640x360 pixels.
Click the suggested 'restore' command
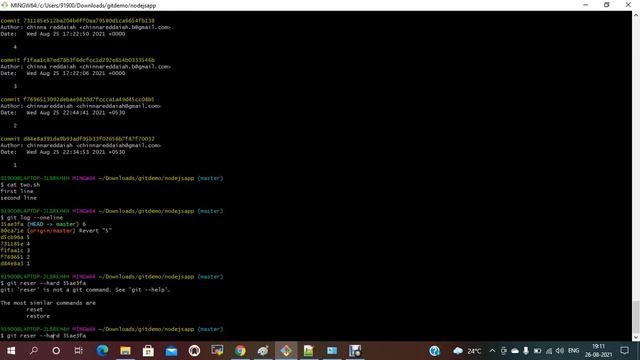[x=38, y=316]
